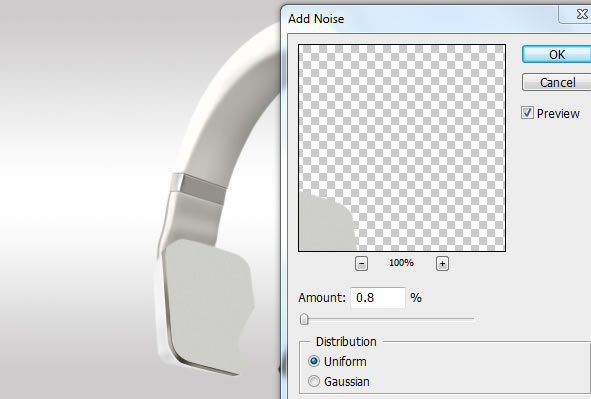
Task: Click the 100% zoom level readout
Action: pyautogui.click(x=401, y=263)
